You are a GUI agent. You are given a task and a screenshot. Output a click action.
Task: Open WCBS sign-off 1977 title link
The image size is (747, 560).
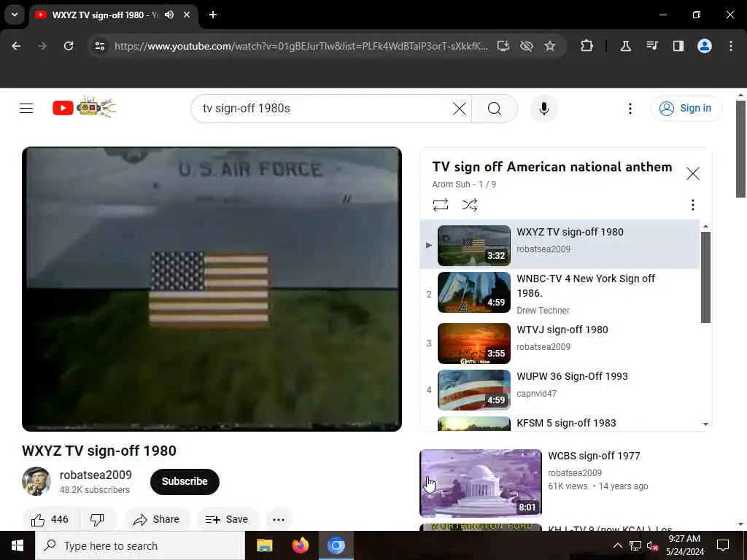click(x=594, y=456)
